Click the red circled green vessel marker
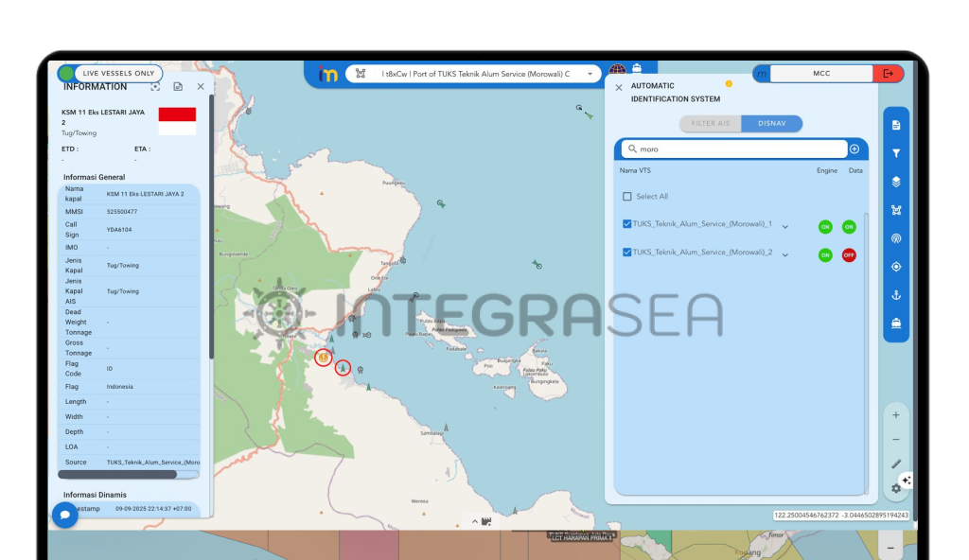Viewport: 969px width, 560px height. [x=343, y=368]
